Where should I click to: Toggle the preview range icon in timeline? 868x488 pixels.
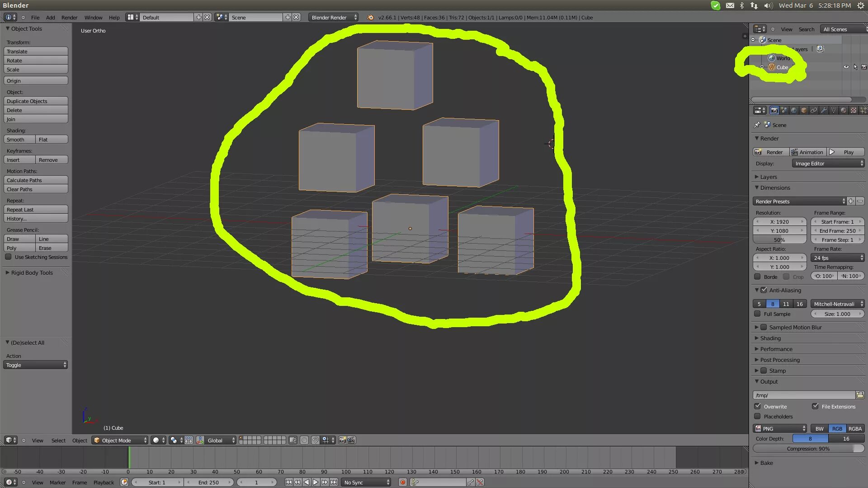124,482
